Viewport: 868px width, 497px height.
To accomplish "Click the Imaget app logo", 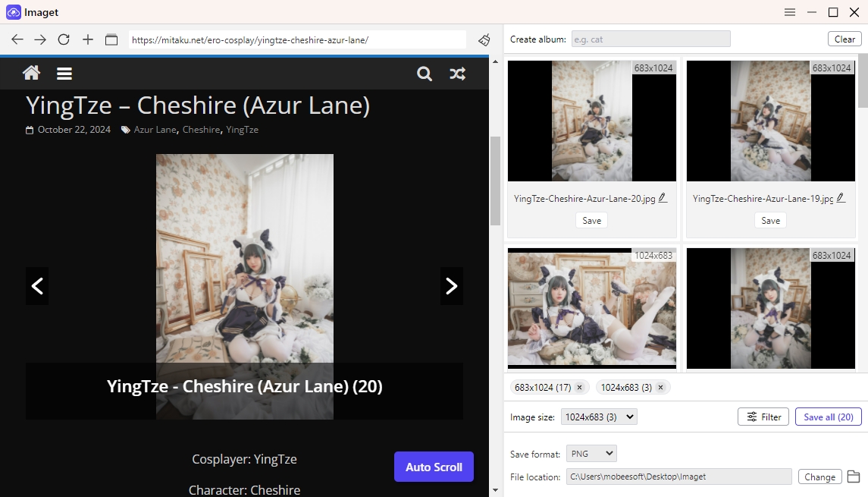I will pyautogui.click(x=14, y=12).
